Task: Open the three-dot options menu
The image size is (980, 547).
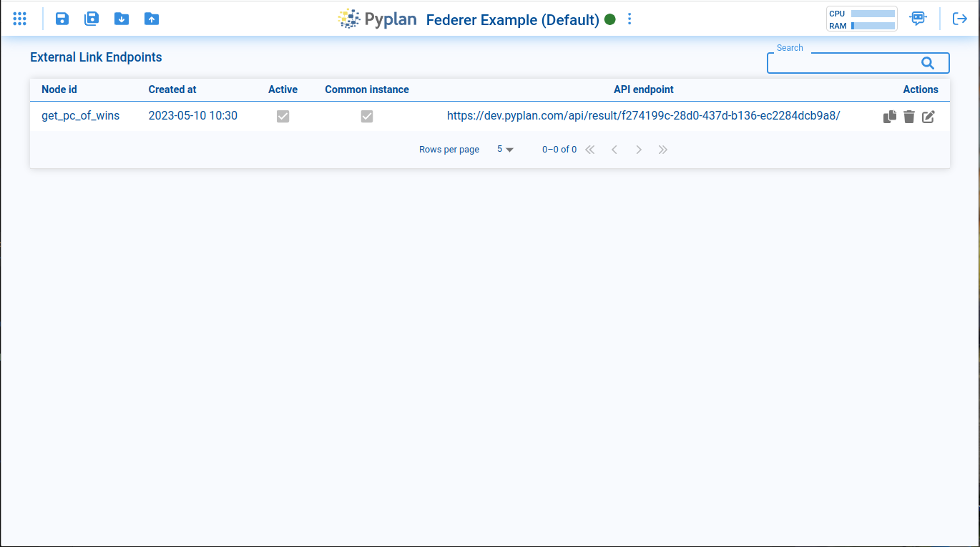Action: [629, 19]
